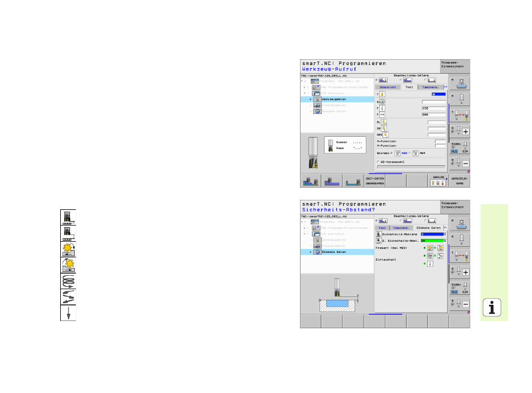532x393 pixels.
Task: Click the 2nd safety clearance icon in left column
Action: click(x=68, y=233)
